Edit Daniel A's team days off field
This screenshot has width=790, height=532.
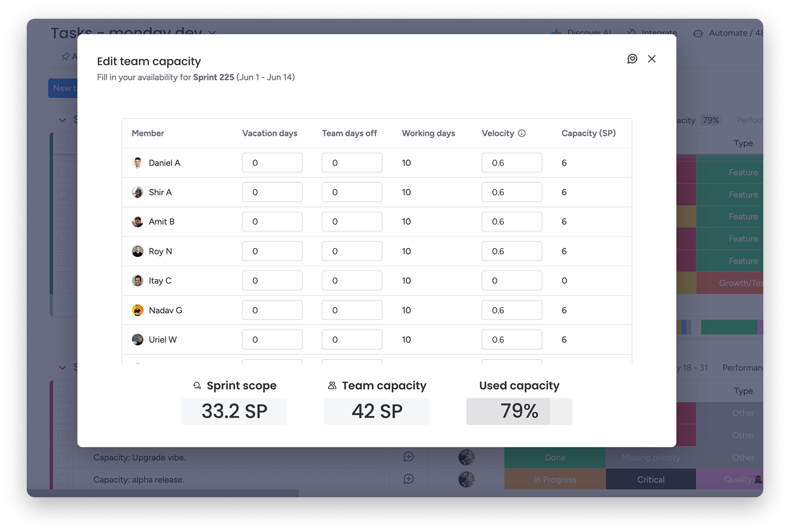(x=352, y=163)
